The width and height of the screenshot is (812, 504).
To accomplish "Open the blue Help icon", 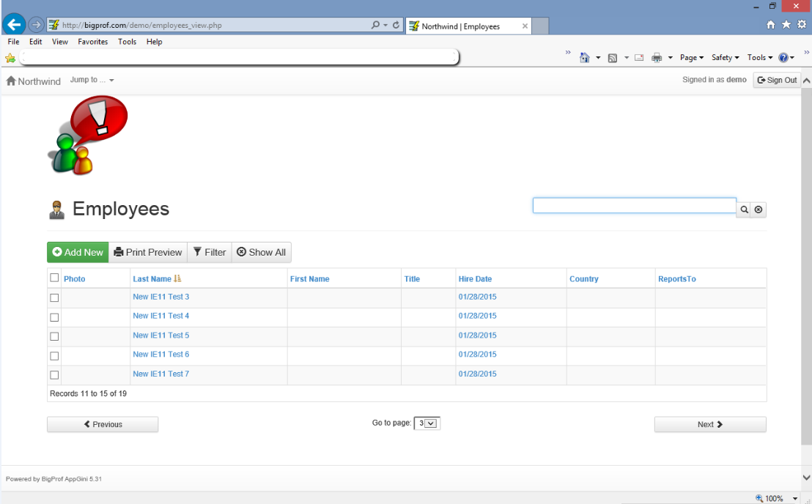I will tap(783, 57).
